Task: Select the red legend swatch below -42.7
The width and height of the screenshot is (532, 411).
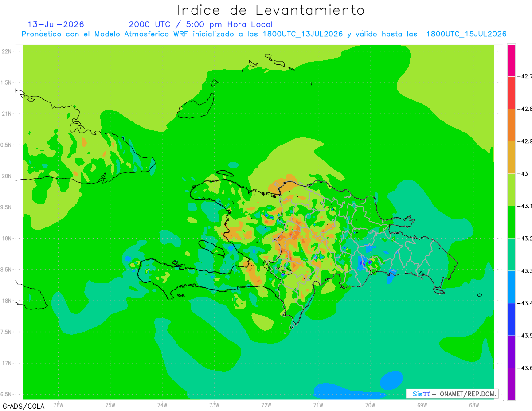Action: click(x=511, y=93)
